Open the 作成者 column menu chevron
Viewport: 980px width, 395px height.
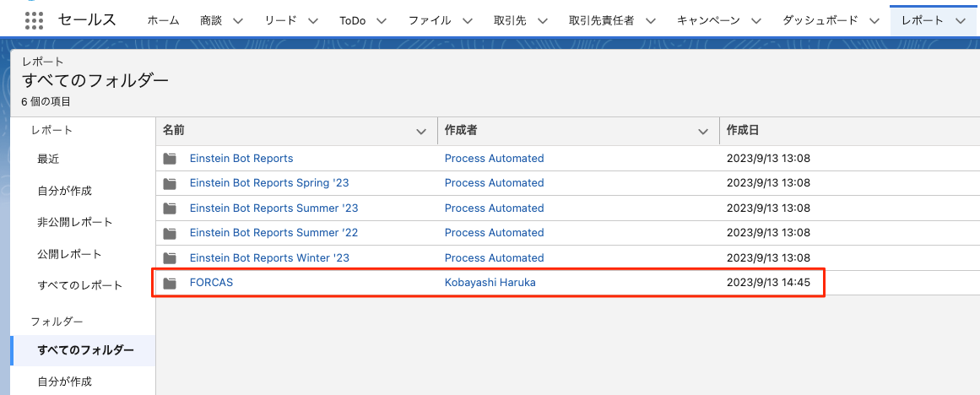pyautogui.click(x=703, y=131)
